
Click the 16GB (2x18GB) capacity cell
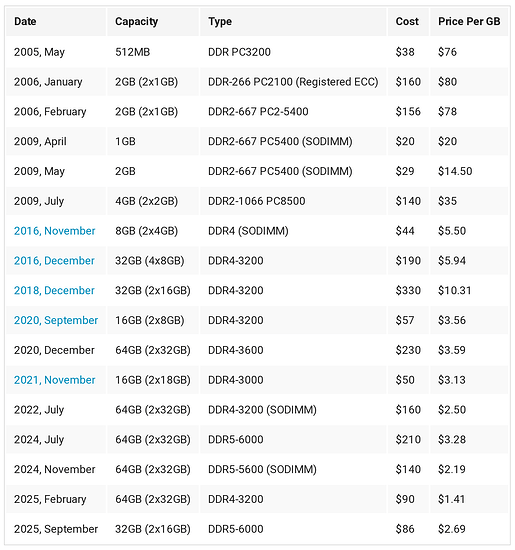point(153,380)
